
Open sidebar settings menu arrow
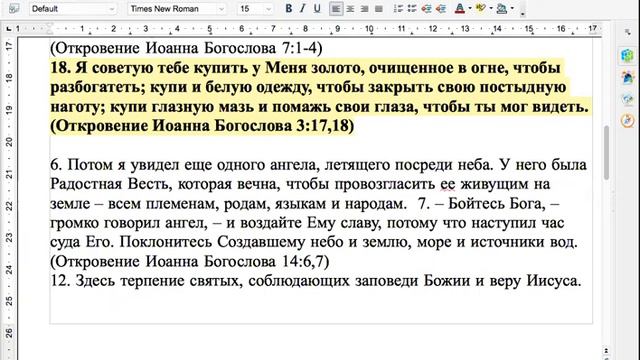(x=628, y=33)
